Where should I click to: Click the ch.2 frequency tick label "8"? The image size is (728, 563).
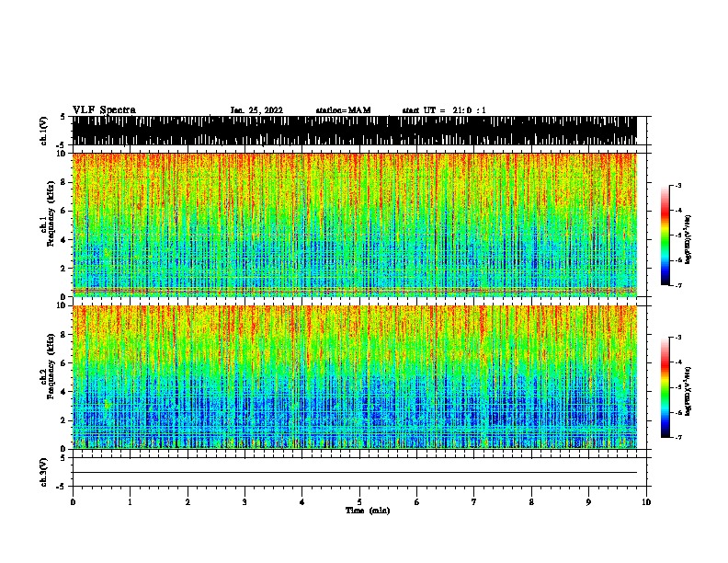(x=63, y=334)
